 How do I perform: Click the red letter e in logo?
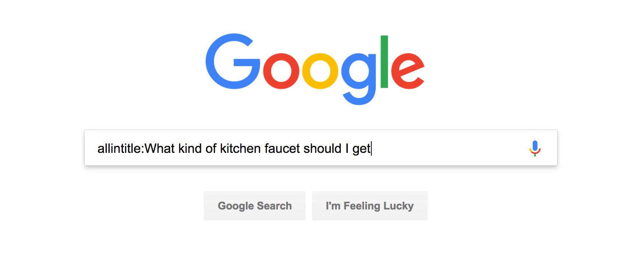click(x=408, y=71)
